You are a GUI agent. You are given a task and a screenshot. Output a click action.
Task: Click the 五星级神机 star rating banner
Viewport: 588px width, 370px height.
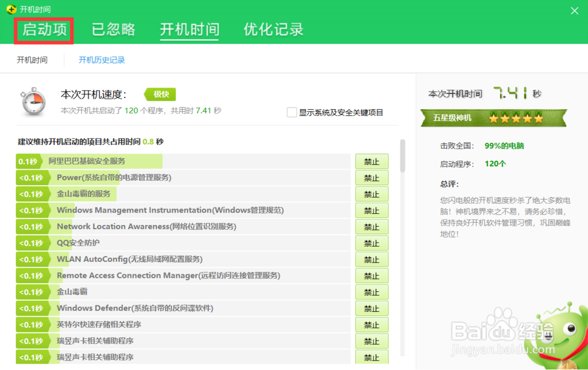tap(493, 117)
